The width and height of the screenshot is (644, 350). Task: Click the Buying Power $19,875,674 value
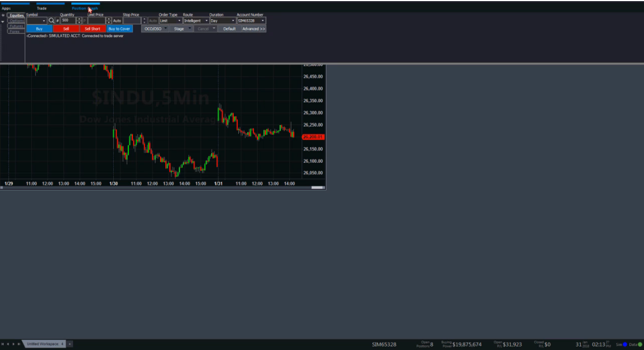[466, 344]
